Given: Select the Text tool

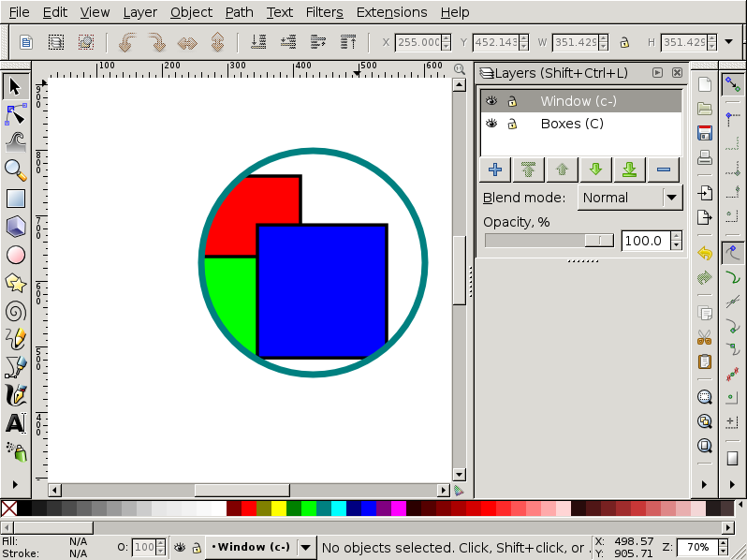Looking at the screenshot, I should (16, 423).
